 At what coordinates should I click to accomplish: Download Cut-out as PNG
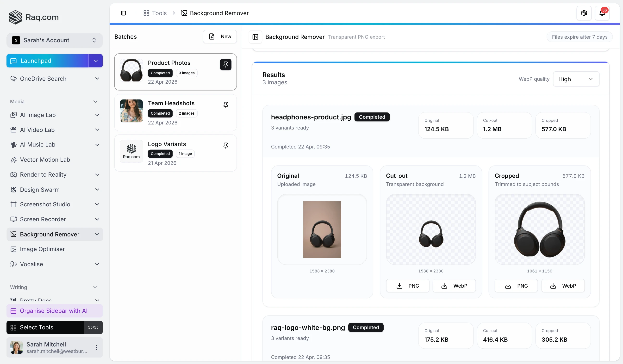point(407,286)
